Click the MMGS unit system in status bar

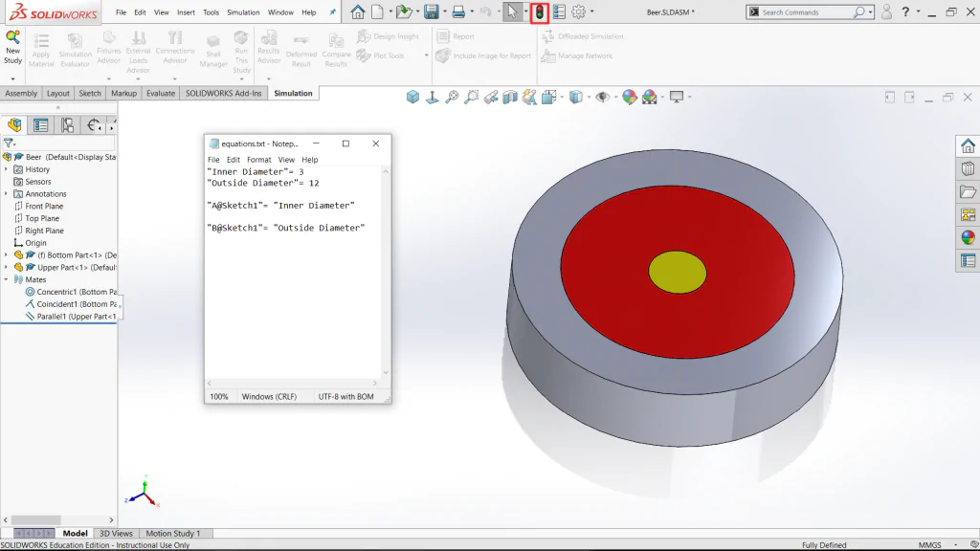(x=929, y=545)
